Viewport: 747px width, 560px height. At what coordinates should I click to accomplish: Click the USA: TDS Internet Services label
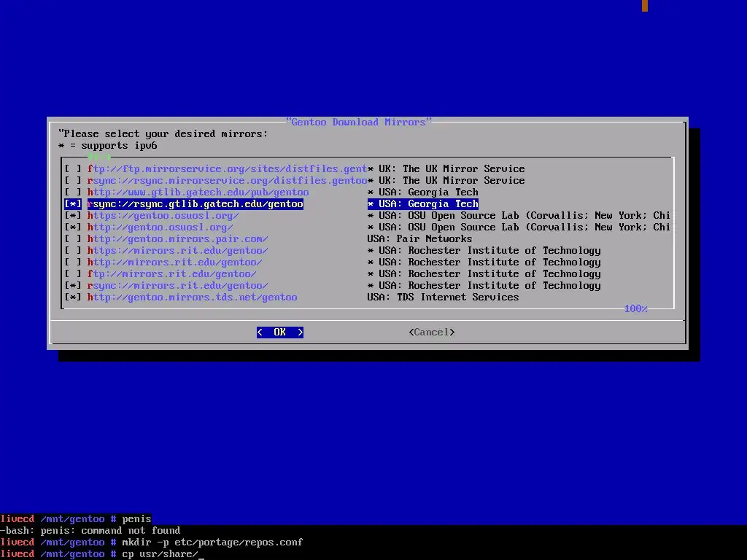click(x=443, y=297)
